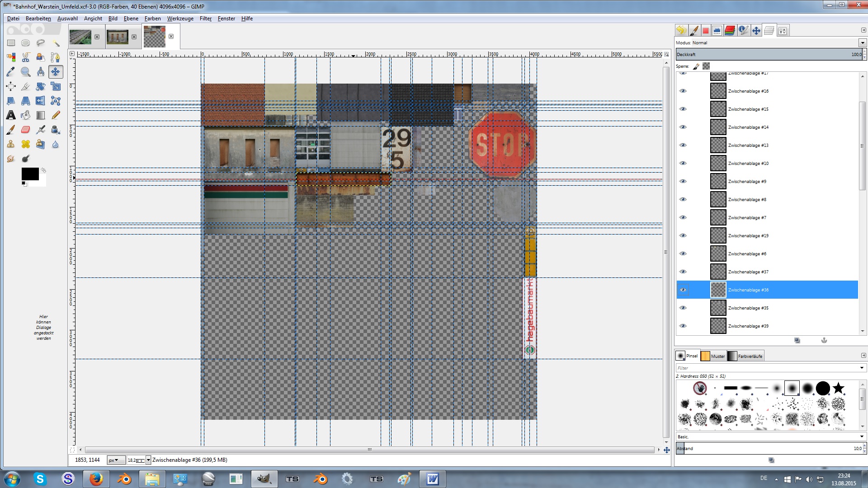Switch to the Muster tab
This screenshot has height=488, width=868.
click(713, 356)
